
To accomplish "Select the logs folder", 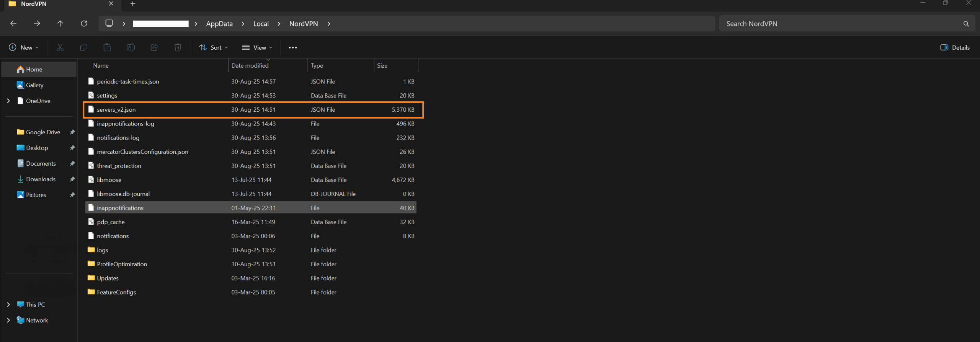I will point(251,250).
